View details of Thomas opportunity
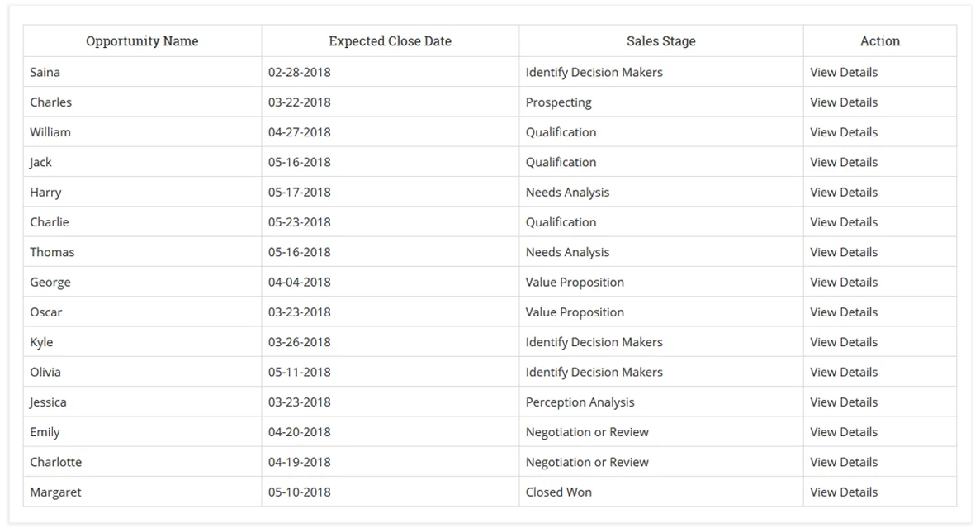The image size is (980, 528). pyautogui.click(x=843, y=252)
